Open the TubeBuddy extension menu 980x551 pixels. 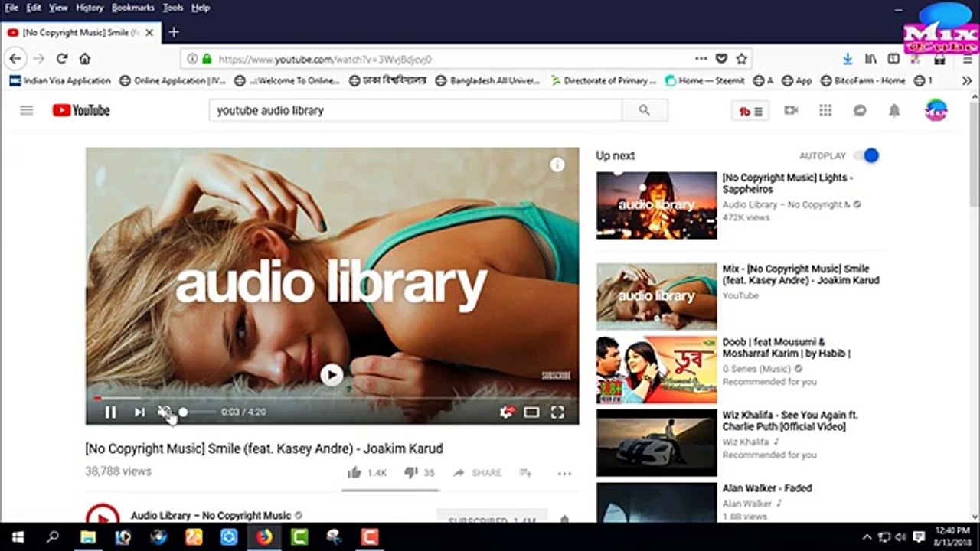(x=750, y=111)
